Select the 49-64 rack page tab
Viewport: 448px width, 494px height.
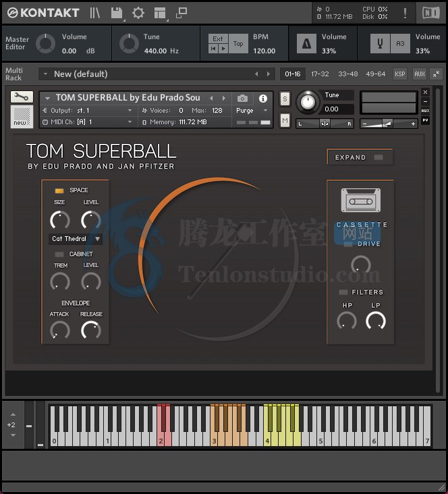[376, 74]
